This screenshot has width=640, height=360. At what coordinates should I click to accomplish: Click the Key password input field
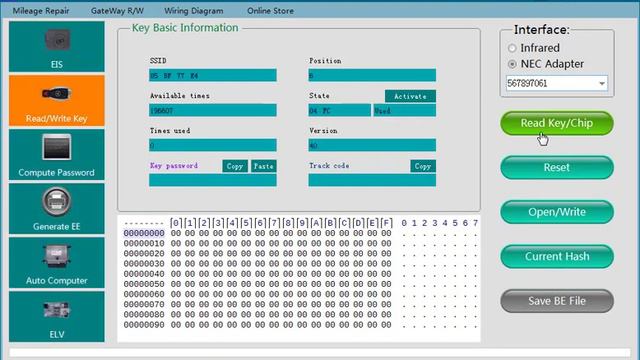[x=213, y=180]
